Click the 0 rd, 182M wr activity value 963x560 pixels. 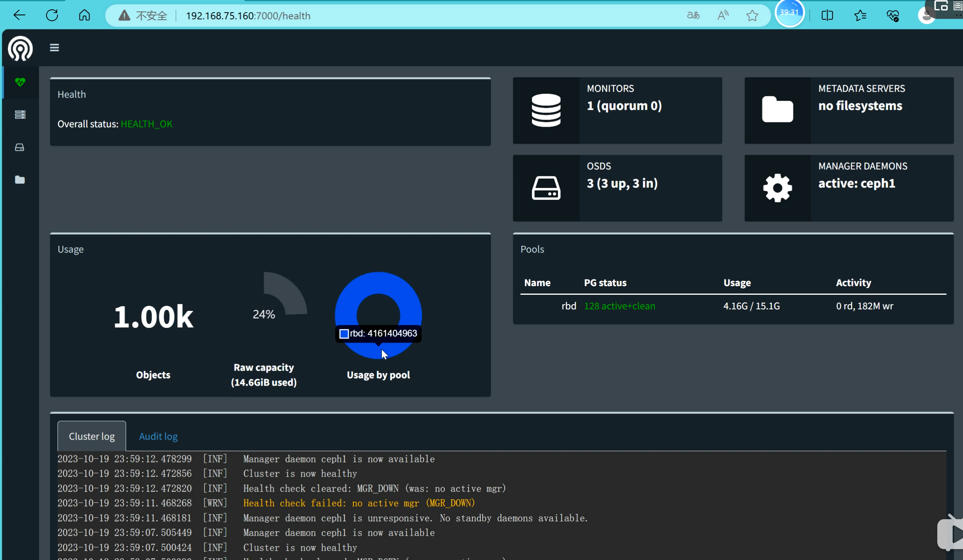click(865, 306)
